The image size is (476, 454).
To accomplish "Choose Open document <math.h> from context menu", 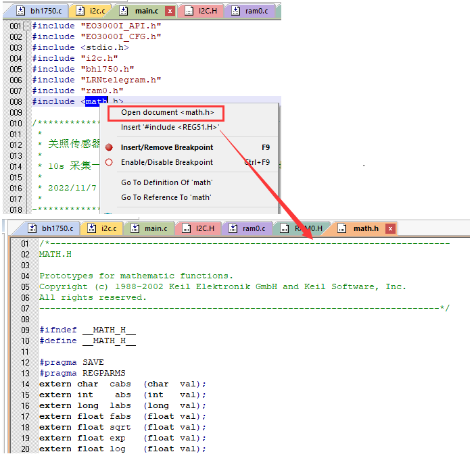I will coord(168,113).
